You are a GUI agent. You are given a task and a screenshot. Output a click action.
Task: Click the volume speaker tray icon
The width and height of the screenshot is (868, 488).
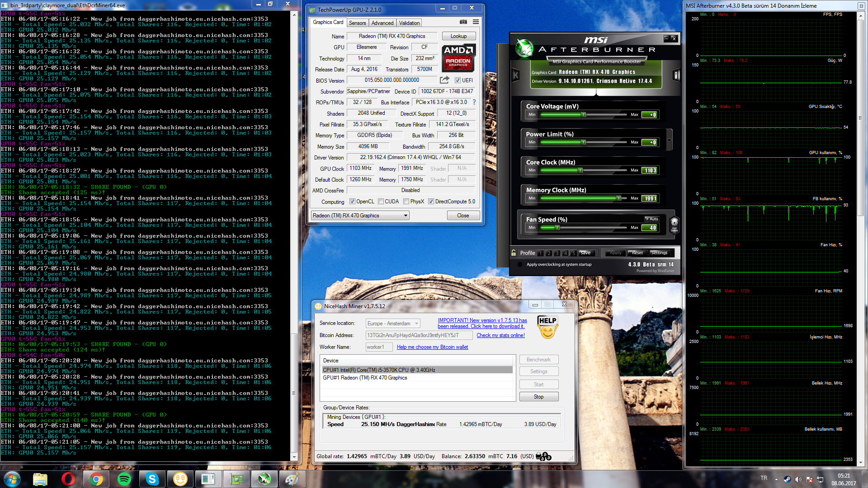pyautogui.click(x=798, y=479)
